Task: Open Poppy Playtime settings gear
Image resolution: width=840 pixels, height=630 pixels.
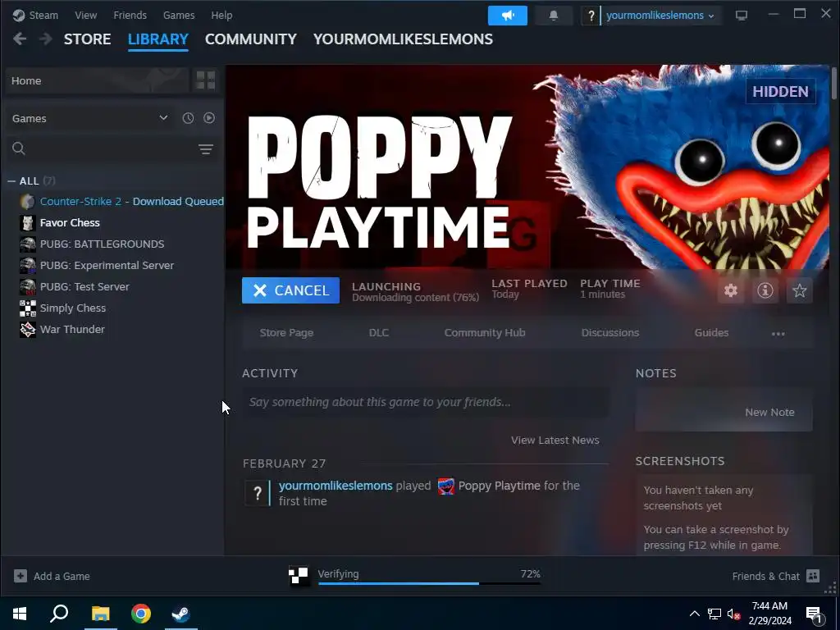Action: point(731,290)
